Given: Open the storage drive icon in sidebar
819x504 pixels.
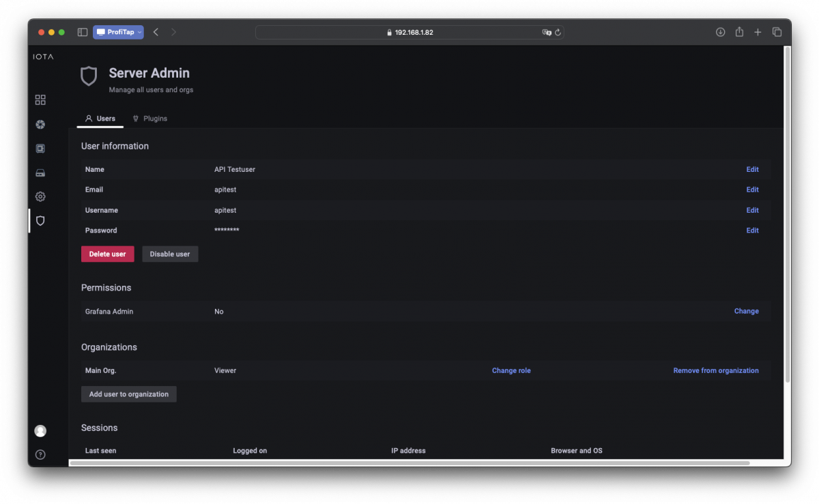Looking at the screenshot, I should point(40,173).
